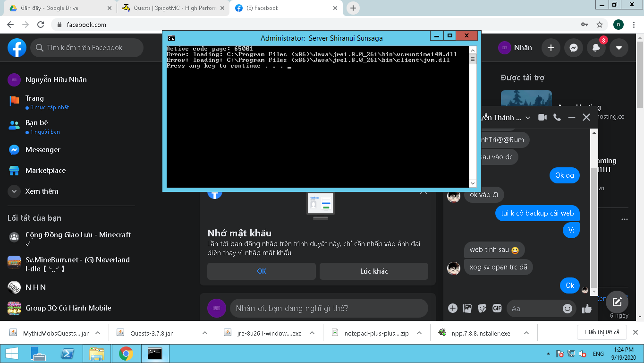Click the plus Create button in header
This screenshot has height=363, width=644.
[551, 48]
